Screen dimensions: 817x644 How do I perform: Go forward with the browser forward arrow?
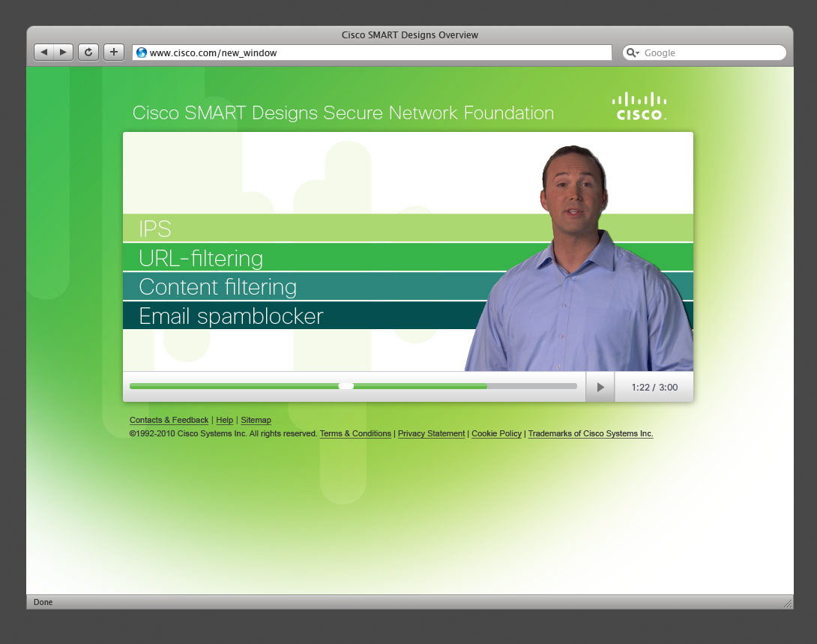point(63,52)
